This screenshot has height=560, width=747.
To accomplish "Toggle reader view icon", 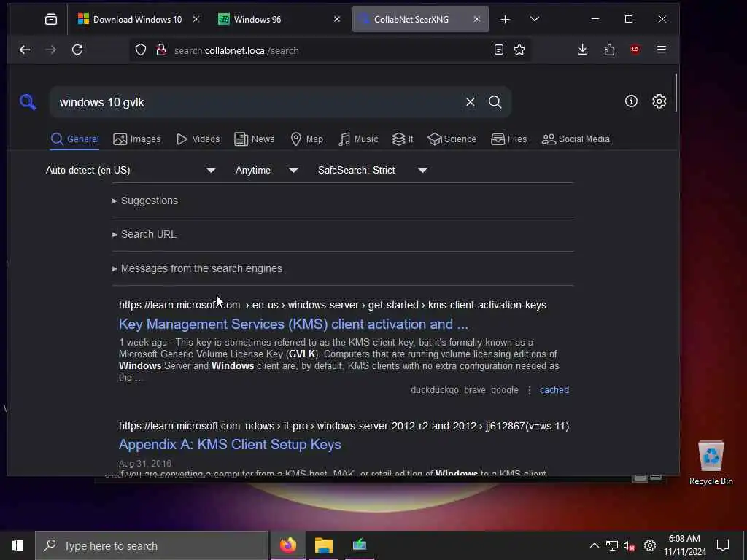I will (x=499, y=50).
